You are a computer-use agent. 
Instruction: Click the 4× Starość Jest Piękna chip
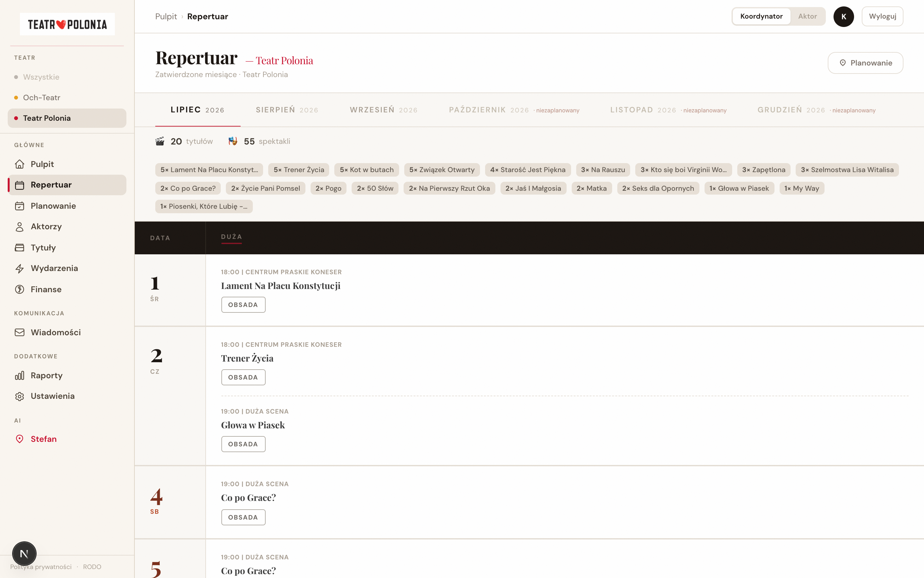click(528, 170)
